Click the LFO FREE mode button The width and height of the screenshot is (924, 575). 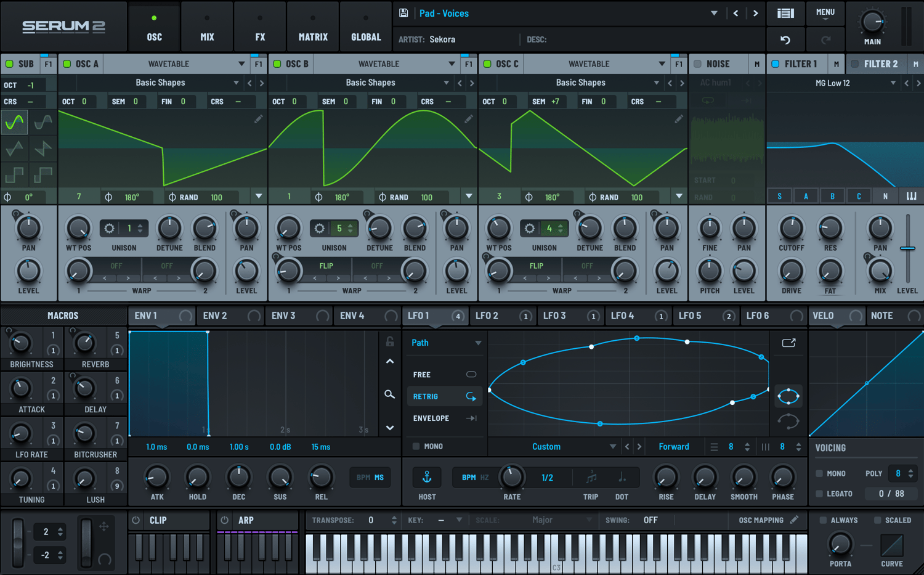pos(444,375)
